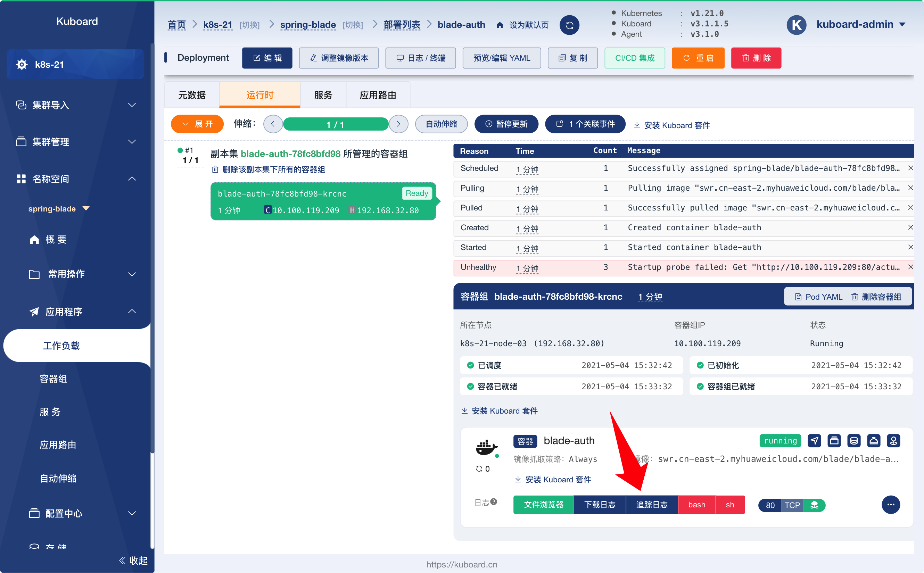Click the 日志 / 终端 button
924x573 pixels.
pos(421,58)
